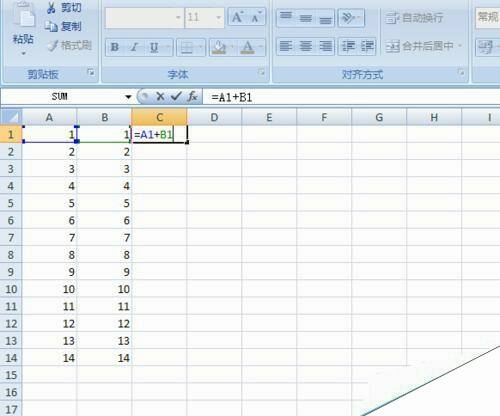Viewport: 500px width, 416px height.
Task: Select column A header
Action: tap(49, 117)
